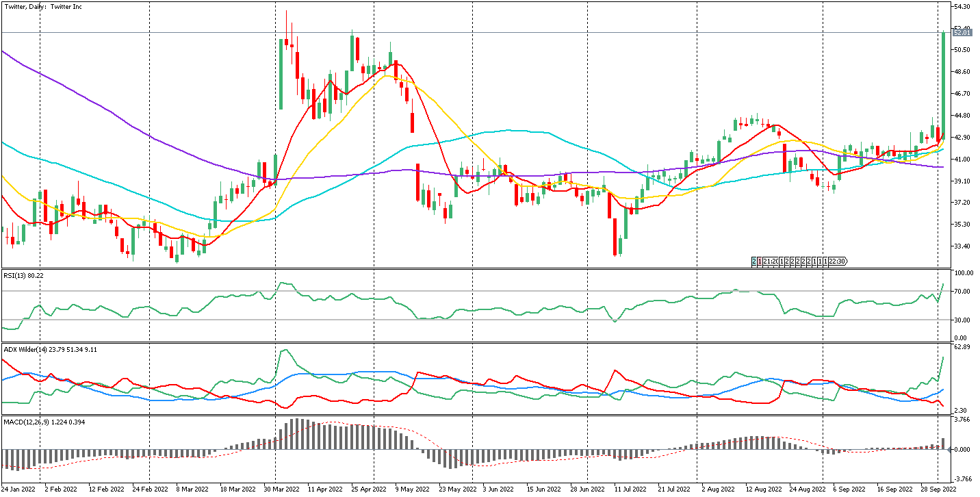980x497 pixels.
Task: Click the 35.30 price scale value
Action: pos(962,225)
